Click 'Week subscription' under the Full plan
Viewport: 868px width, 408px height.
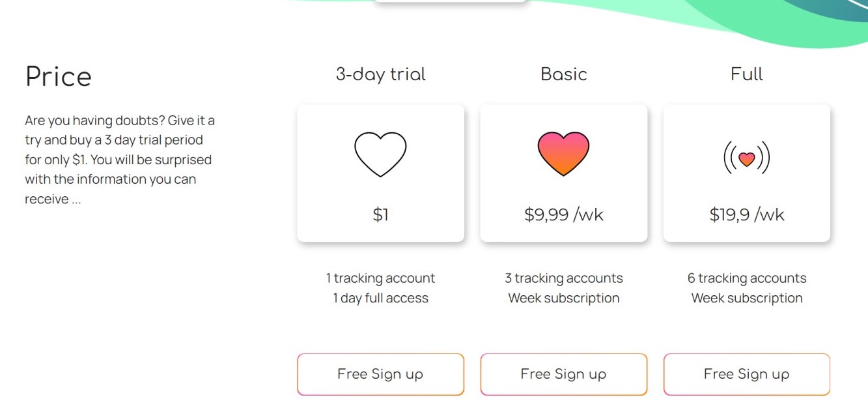click(747, 298)
